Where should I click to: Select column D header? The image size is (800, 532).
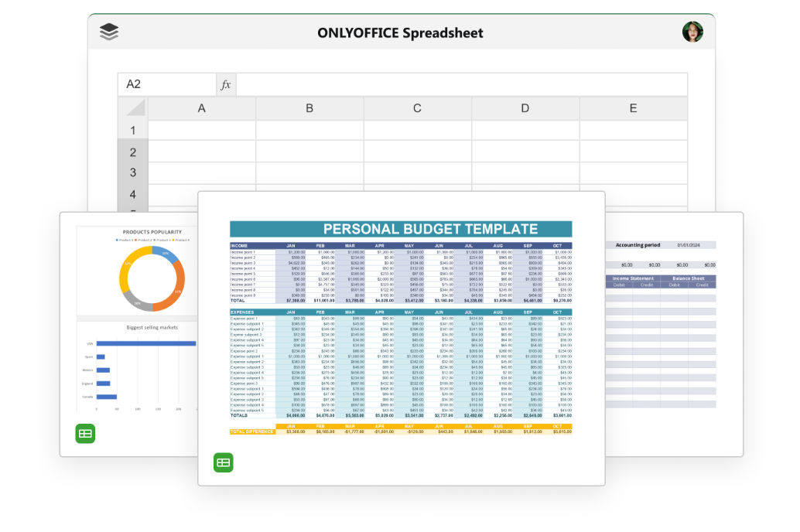pos(525,108)
